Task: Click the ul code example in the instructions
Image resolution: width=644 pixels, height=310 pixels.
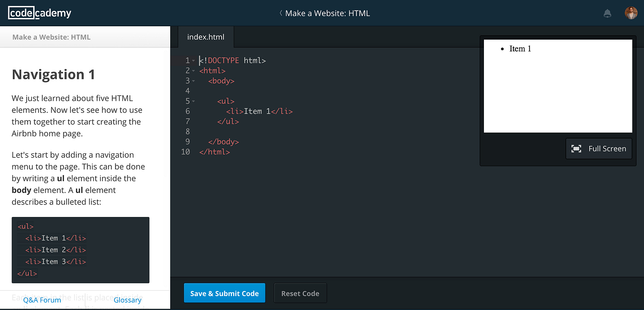Action: click(x=80, y=250)
